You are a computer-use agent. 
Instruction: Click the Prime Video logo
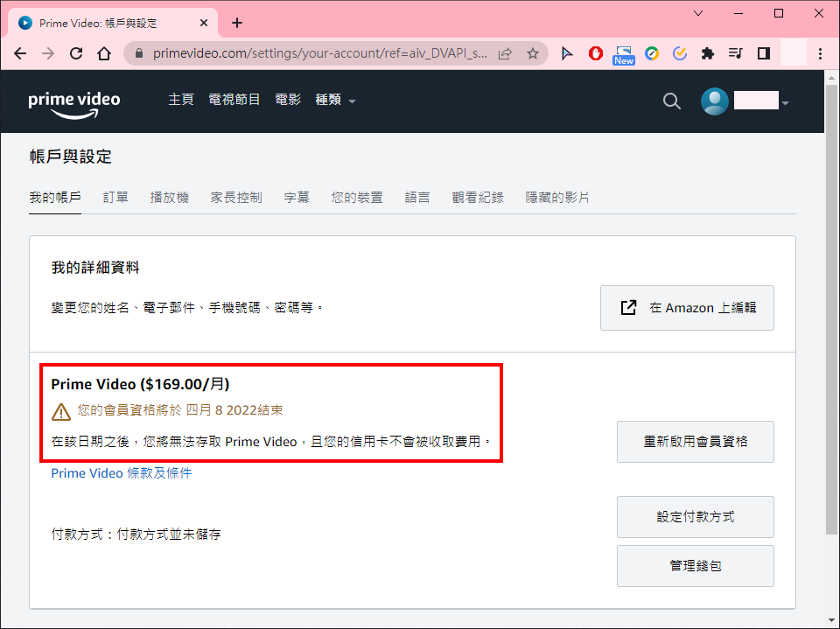coord(73,104)
